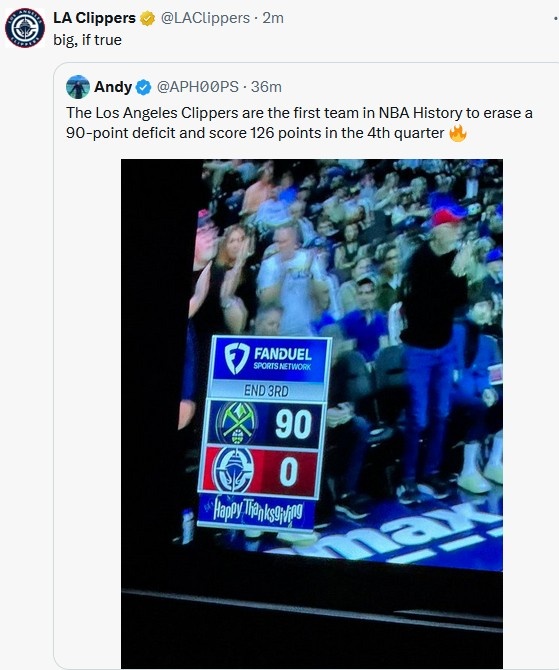
Task: Open the @LAClippers handle link
Action: (205, 18)
